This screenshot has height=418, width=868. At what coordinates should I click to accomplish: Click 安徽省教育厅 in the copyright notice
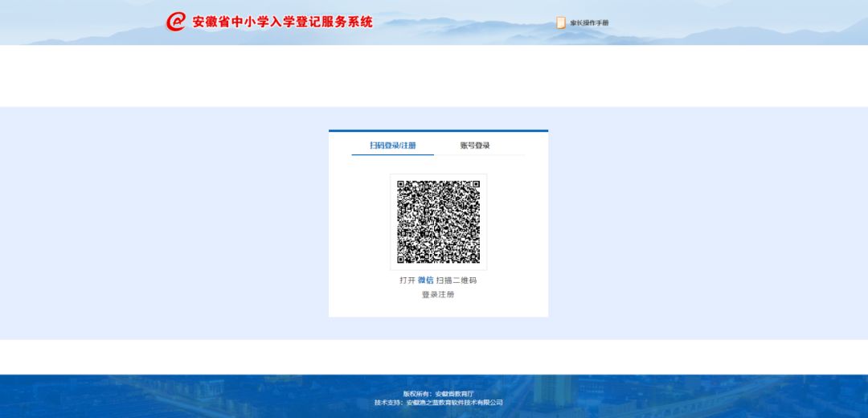[454, 394]
